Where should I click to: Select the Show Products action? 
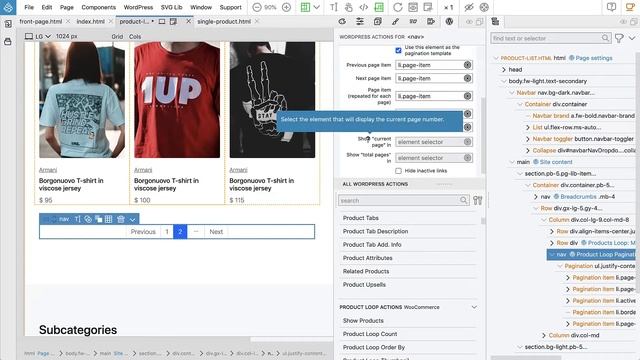pyautogui.click(x=363, y=320)
